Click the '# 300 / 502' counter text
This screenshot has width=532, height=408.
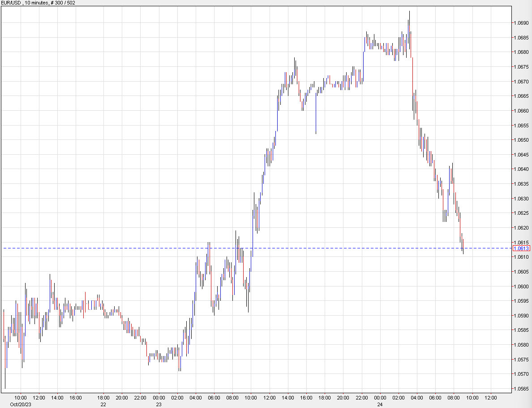62,3
